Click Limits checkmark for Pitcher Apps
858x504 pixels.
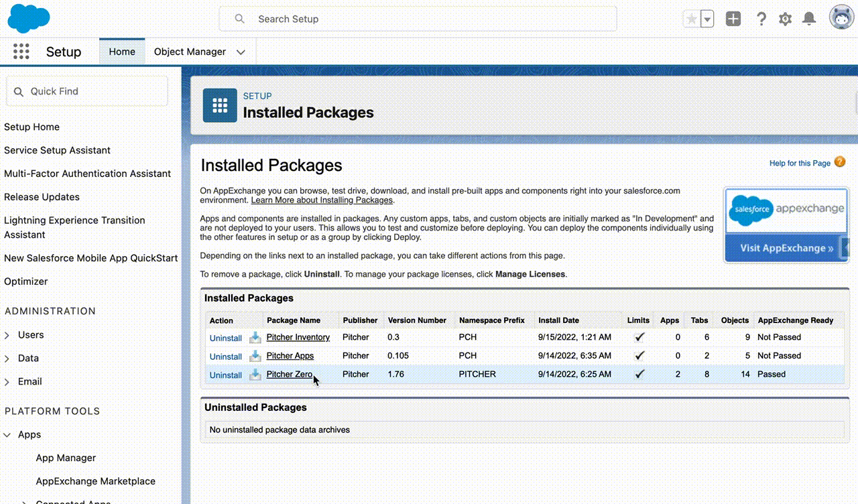pos(639,356)
